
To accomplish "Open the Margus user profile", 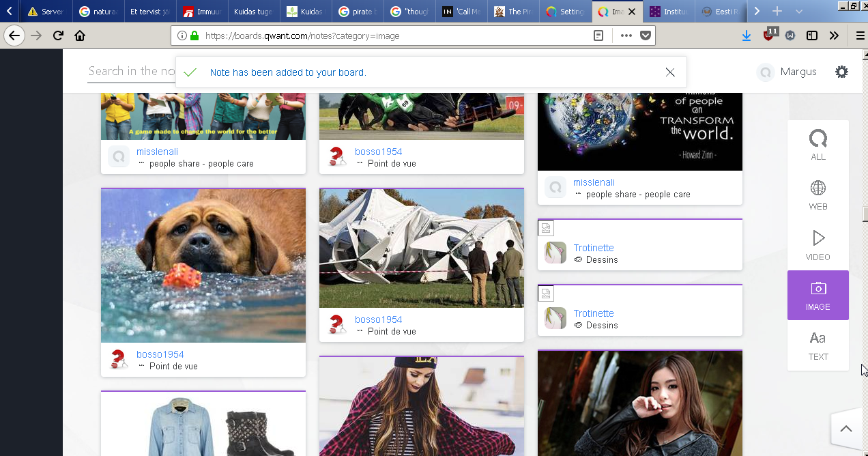I will pyautogui.click(x=787, y=72).
